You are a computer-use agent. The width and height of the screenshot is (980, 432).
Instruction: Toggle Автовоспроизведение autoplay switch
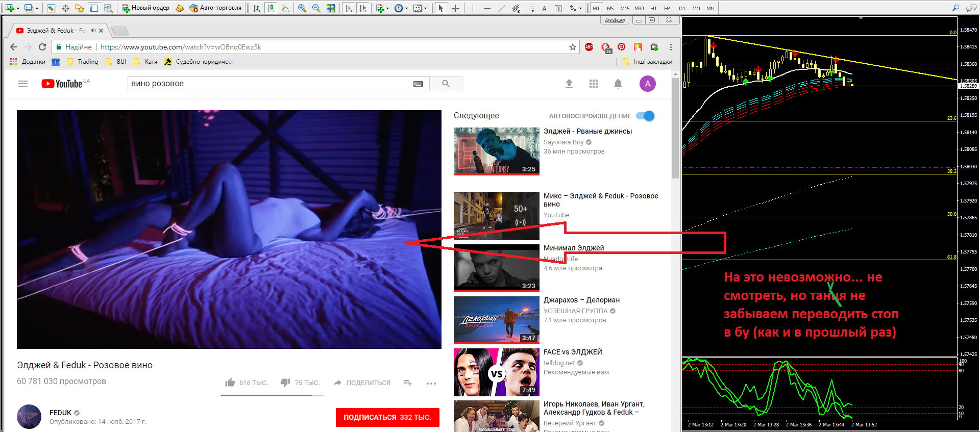[646, 116]
